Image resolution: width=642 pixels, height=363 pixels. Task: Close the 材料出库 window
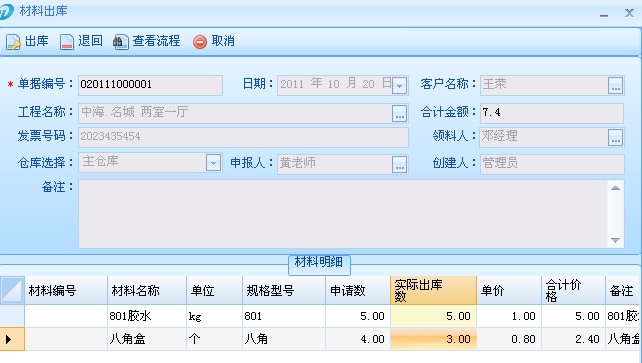(629, 13)
